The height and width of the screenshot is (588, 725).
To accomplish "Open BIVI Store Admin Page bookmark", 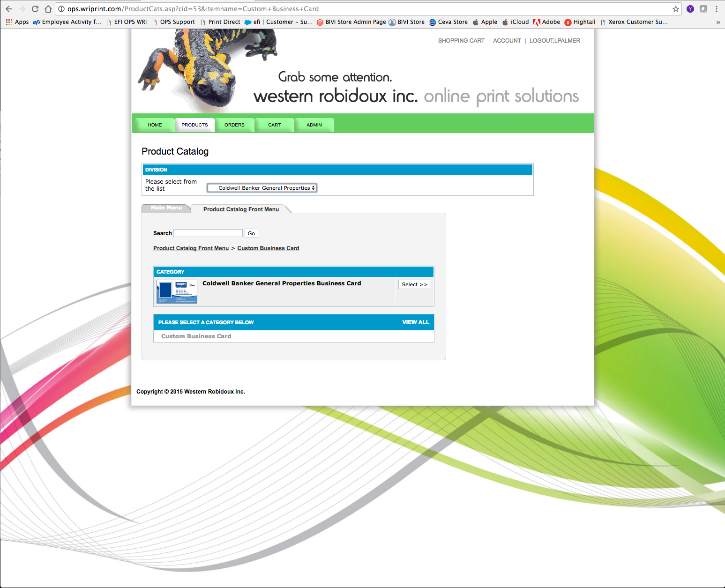I will (351, 22).
